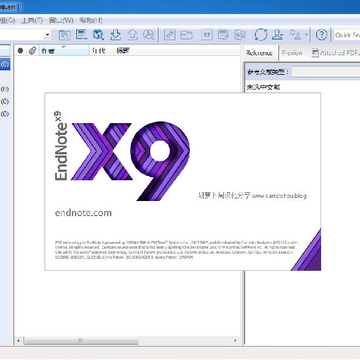The image size is (360, 360).
Task: Sort references by the 作者 column header
Action: click(64, 51)
